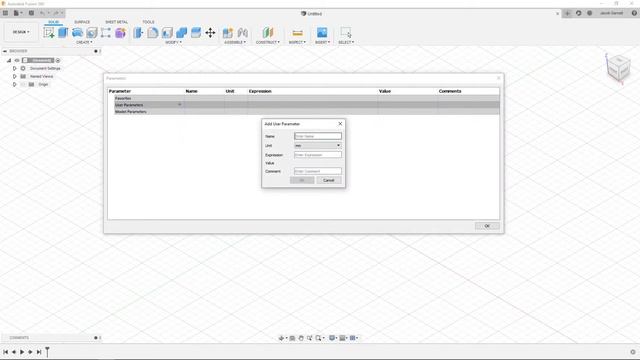The height and width of the screenshot is (360, 640).
Task: Click the New Component icon
Action: click(x=228, y=33)
